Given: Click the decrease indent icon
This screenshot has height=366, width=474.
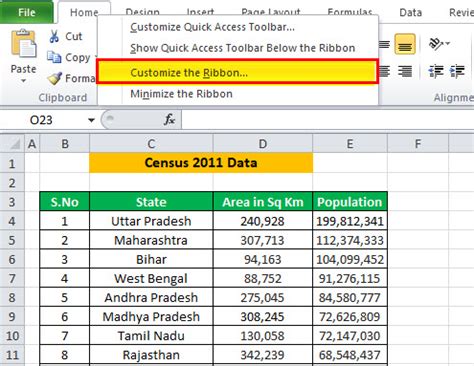Looking at the screenshot, I should (436, 71).
